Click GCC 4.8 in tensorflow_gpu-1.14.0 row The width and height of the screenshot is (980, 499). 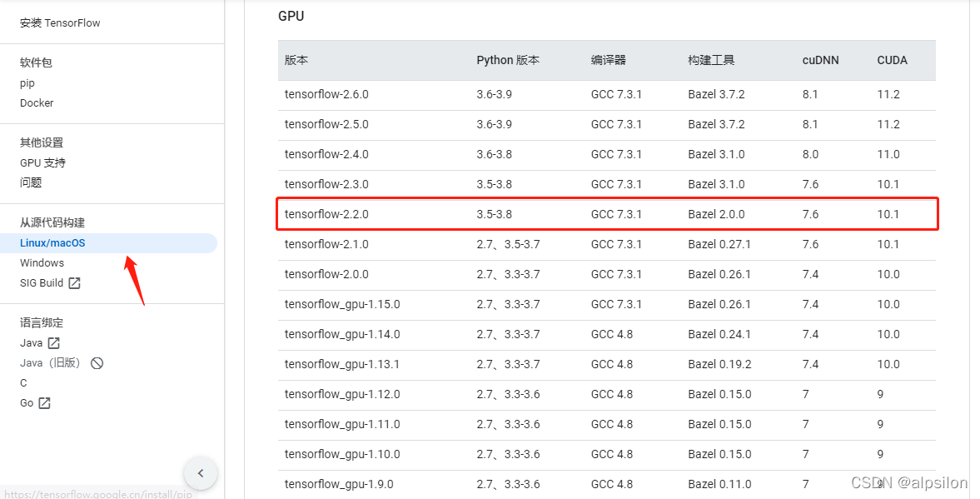click(612, 335)
